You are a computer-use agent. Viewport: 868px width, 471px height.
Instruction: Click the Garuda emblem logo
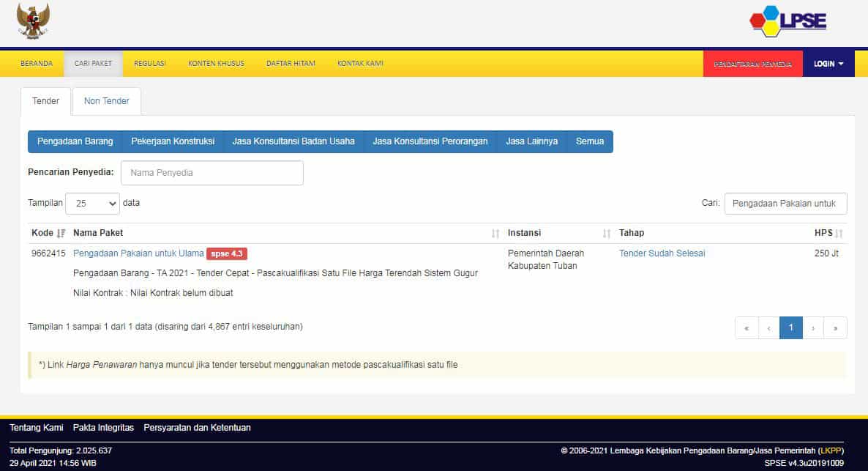(x=33, y=21)
